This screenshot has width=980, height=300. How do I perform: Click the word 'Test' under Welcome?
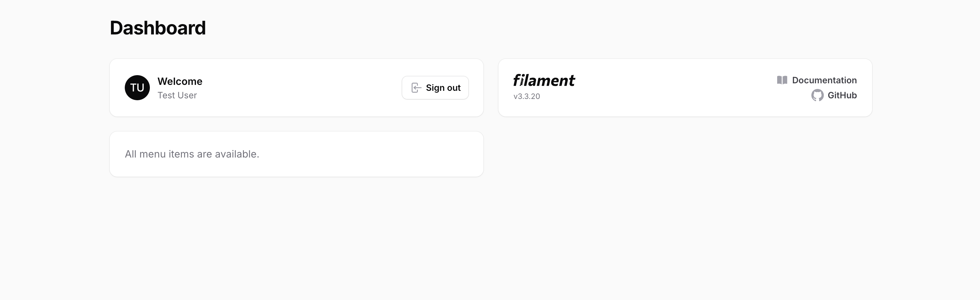coord(166,96)
